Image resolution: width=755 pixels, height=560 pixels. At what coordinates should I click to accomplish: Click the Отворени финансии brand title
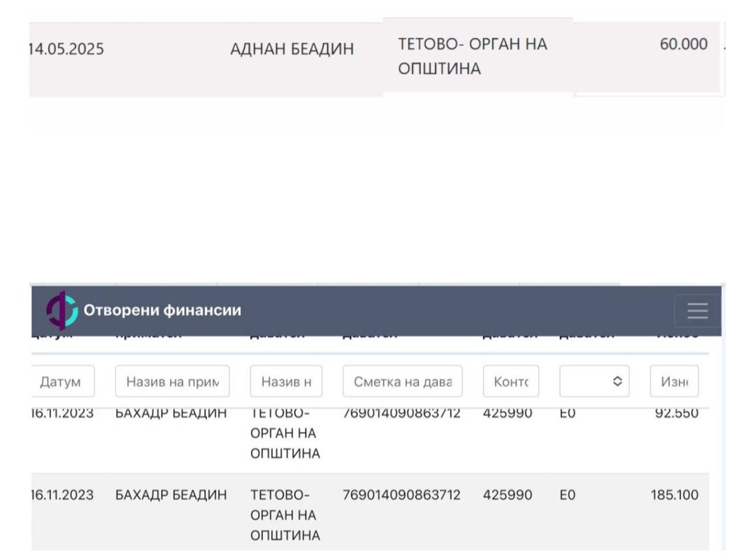pos(162,310)
